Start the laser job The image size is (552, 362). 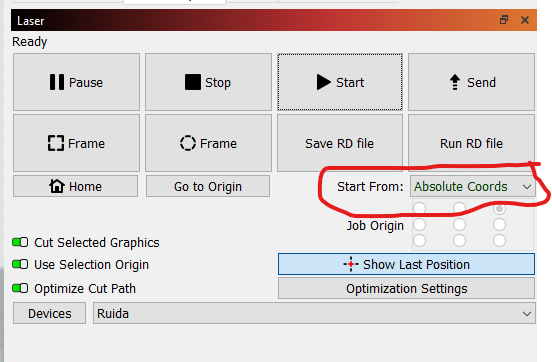pos(340,82)
